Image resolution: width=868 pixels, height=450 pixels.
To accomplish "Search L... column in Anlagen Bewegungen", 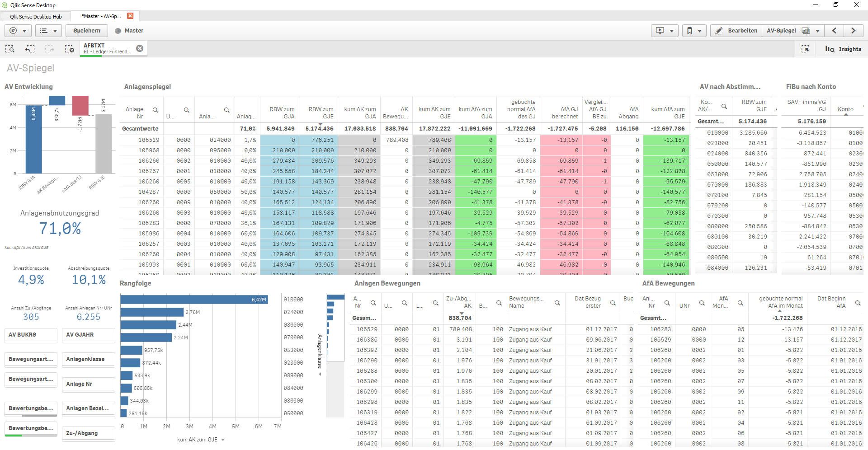I will (436, 303).
